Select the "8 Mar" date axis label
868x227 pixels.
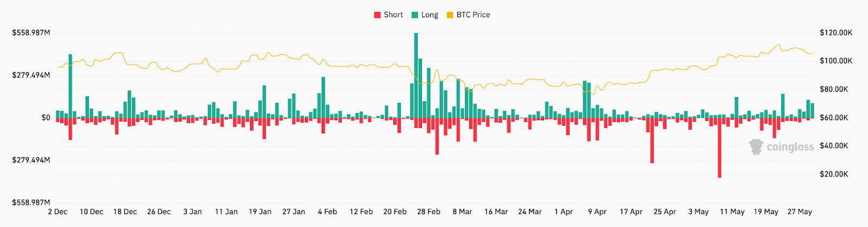click(462, 212)
